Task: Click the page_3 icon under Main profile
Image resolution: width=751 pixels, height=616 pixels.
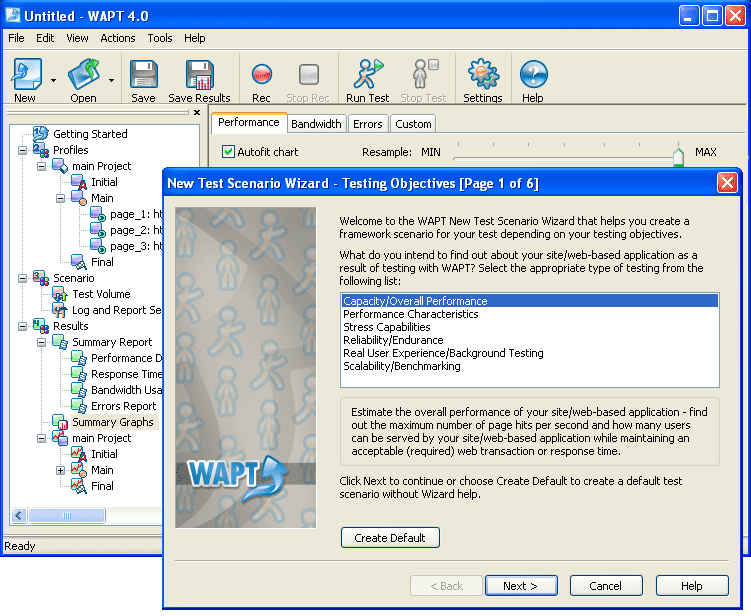Action: click(x=98, y=246)
